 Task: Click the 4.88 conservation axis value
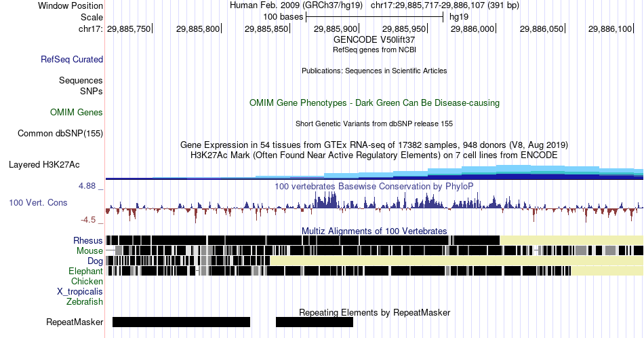[87, 186]
